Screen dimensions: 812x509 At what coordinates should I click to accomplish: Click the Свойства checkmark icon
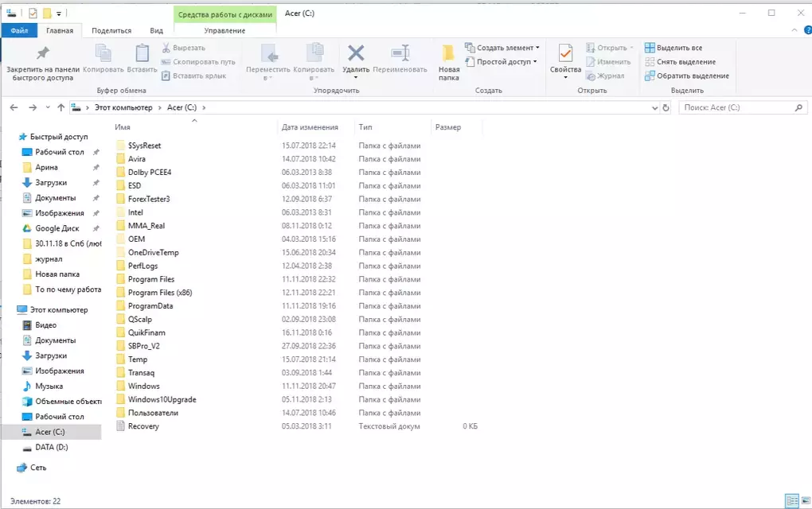tap(565, 53)
